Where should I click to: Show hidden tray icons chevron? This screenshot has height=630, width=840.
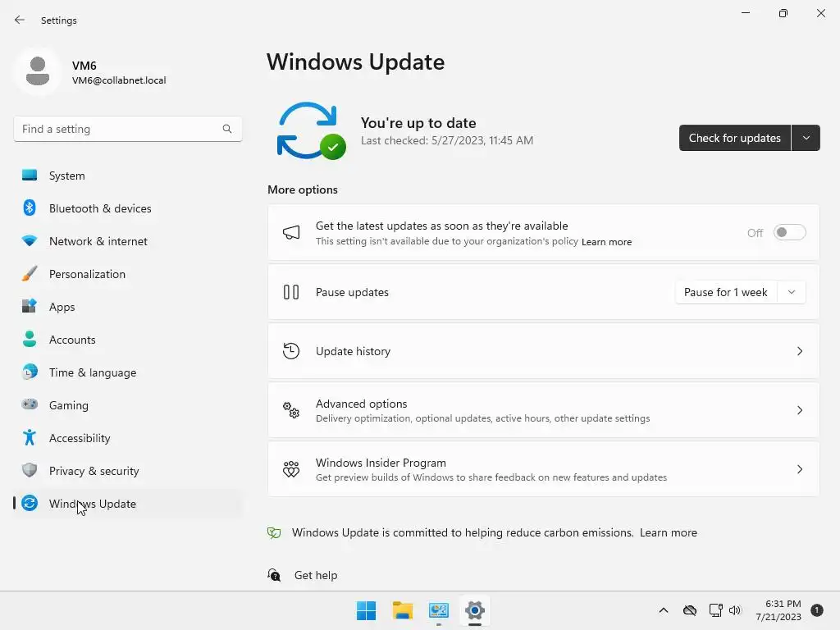click(663, 610)
